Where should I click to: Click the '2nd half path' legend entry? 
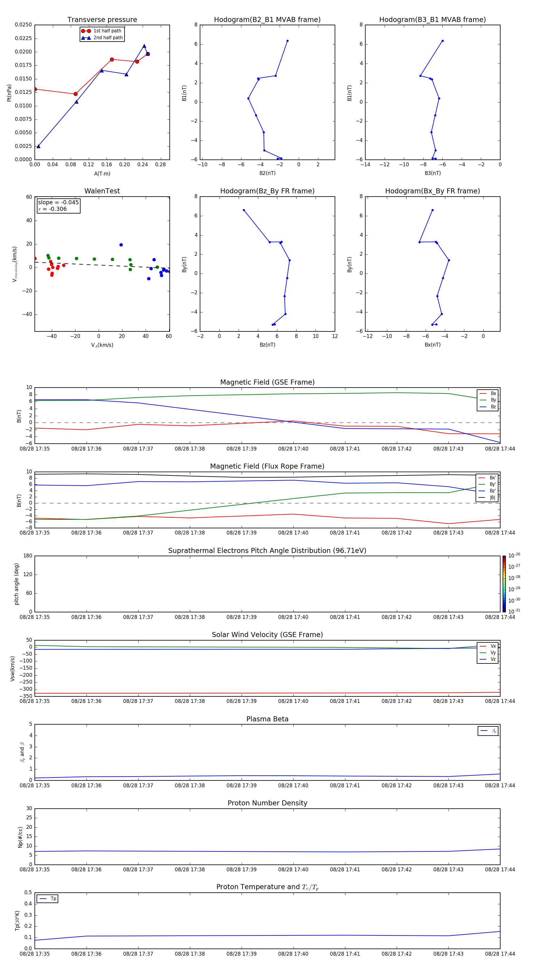pyautogui.click(x=102, y=38)
